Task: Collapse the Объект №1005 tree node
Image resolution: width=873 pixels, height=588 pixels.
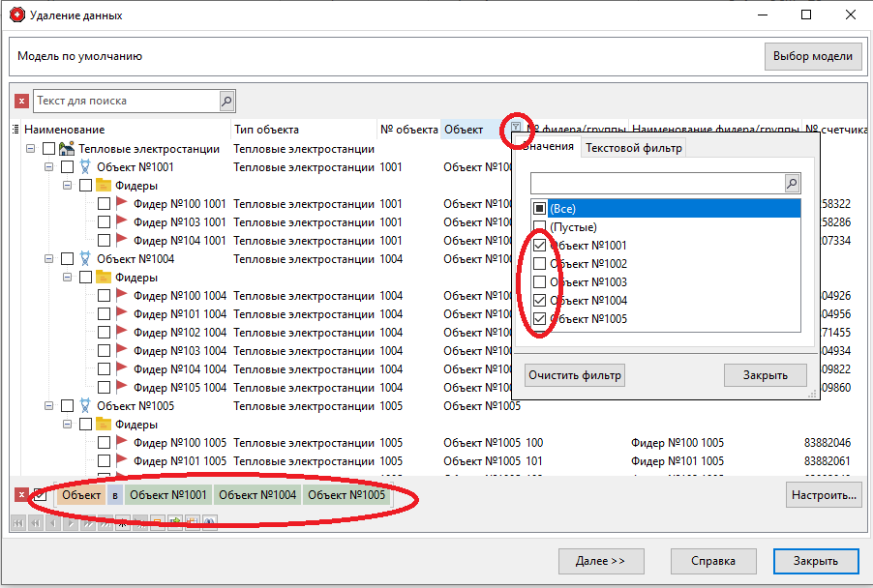Action: point(48,406)
